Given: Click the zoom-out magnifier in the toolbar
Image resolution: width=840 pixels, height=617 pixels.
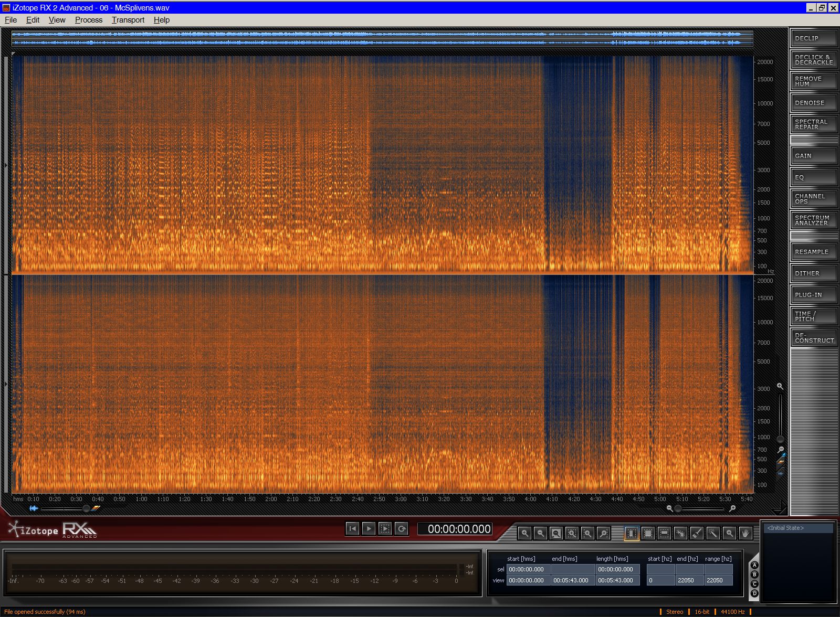Looking at the screenshot, I should click(540, 533).
